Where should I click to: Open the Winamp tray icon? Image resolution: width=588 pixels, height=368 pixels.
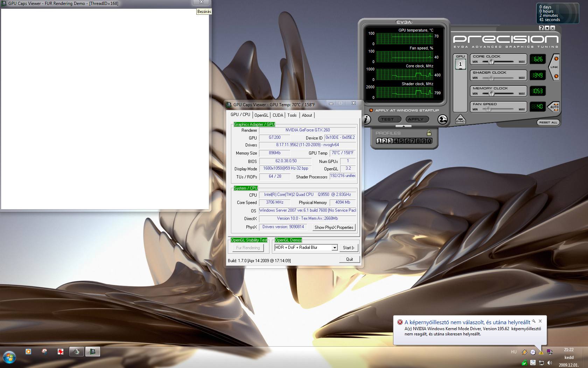click(x=524, y=352)
